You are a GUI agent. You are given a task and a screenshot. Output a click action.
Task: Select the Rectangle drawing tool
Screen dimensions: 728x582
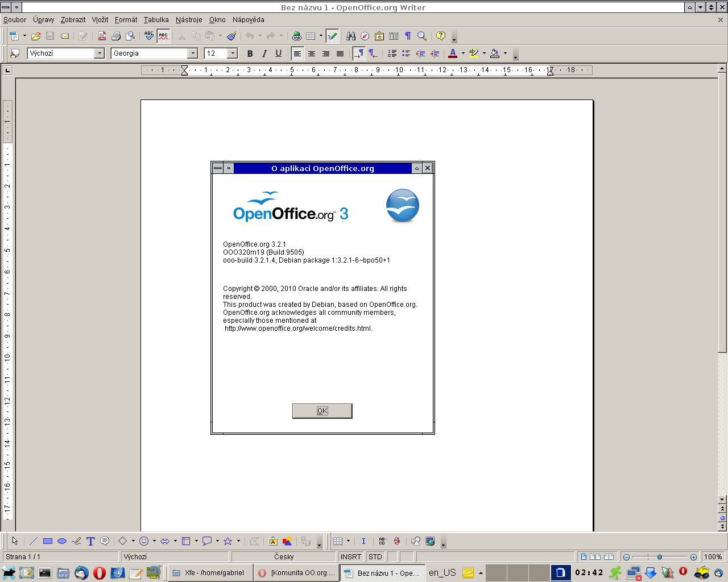48,541
